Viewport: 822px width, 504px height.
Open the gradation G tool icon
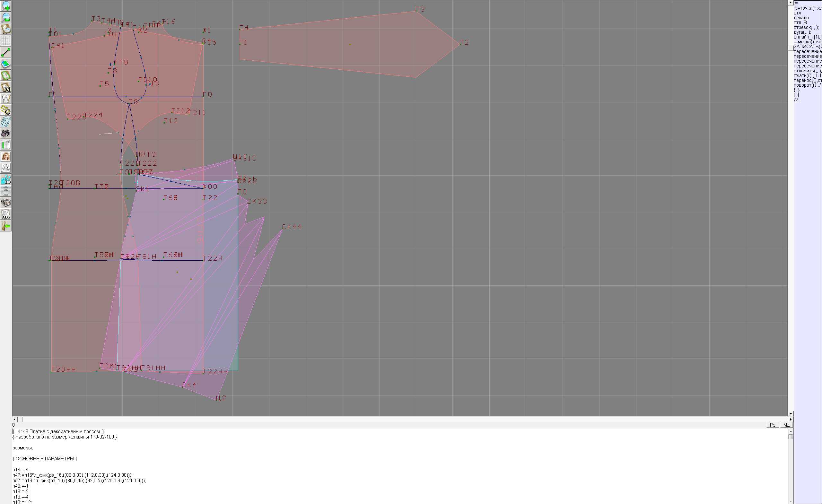(x=6, y=110)
